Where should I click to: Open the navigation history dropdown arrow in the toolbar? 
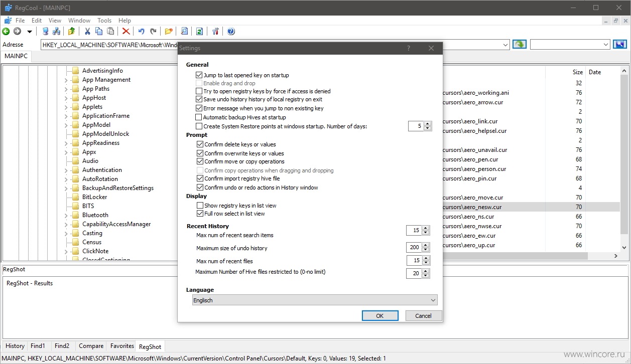click(30, 32)
